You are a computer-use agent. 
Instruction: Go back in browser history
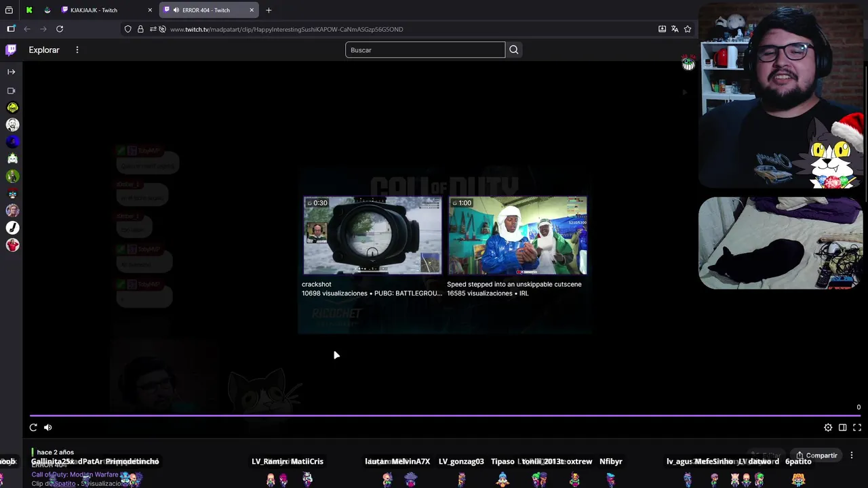coord(27,29)
